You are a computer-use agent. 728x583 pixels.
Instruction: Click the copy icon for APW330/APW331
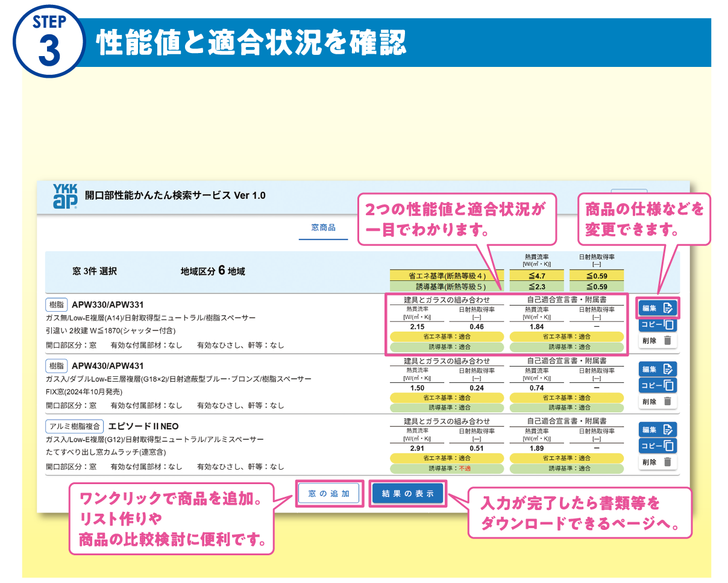click(x=657, y=325)
